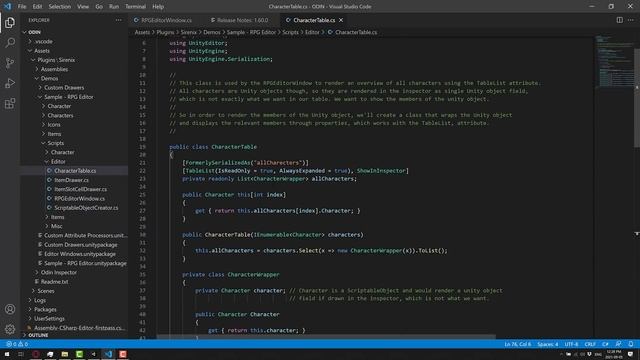Click the horizontal scrollbar under the code
The image size is (640, 360).
(x=326, y=337)
